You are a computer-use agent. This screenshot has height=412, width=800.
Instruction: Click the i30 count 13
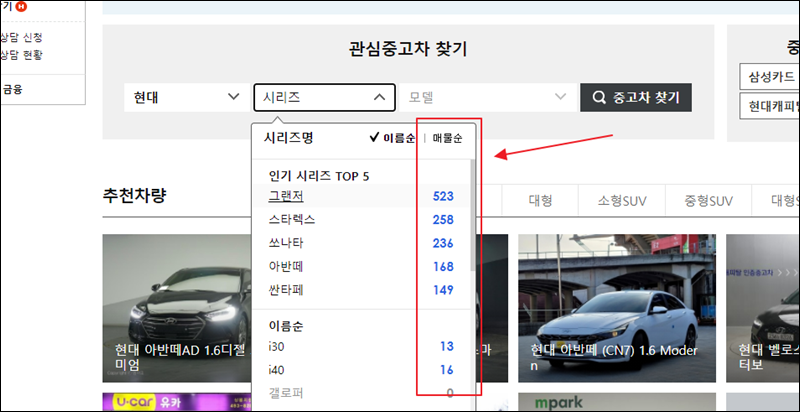pos(447,346)
